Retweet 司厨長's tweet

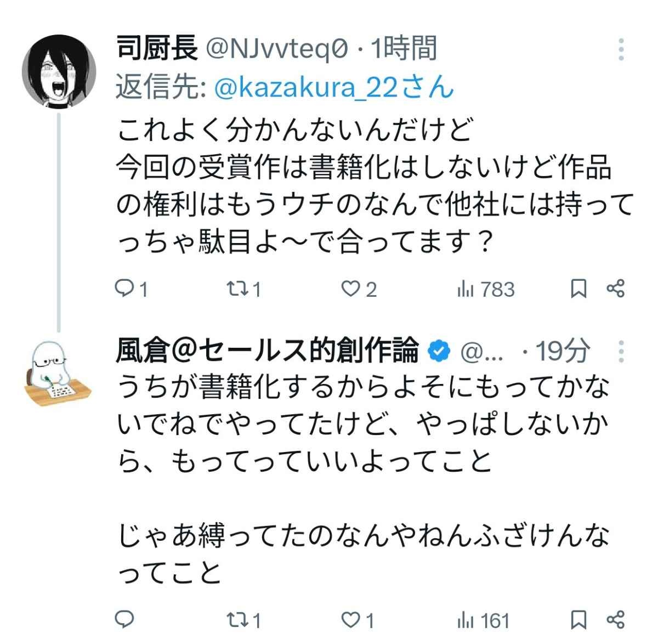pos(237,289)
